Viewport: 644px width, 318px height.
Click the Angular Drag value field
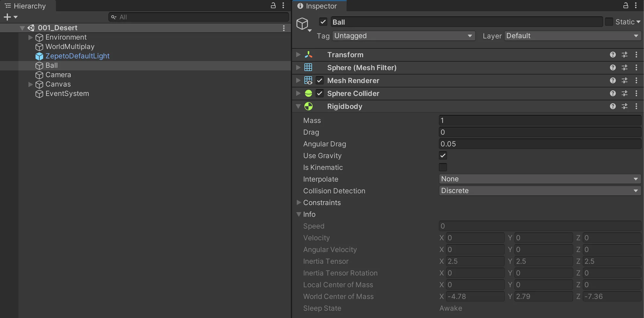(x=540, y=144)
